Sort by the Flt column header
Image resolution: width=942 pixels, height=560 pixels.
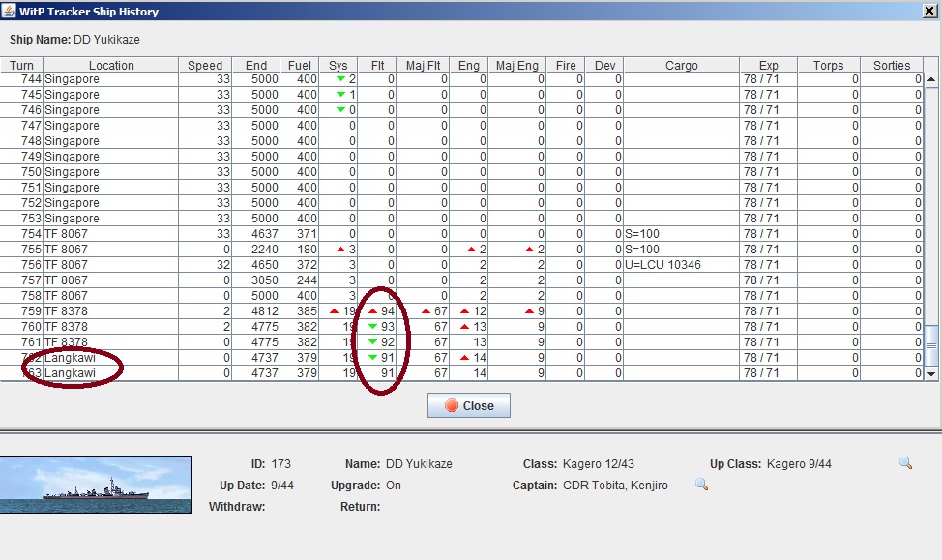tap(377, 65)
